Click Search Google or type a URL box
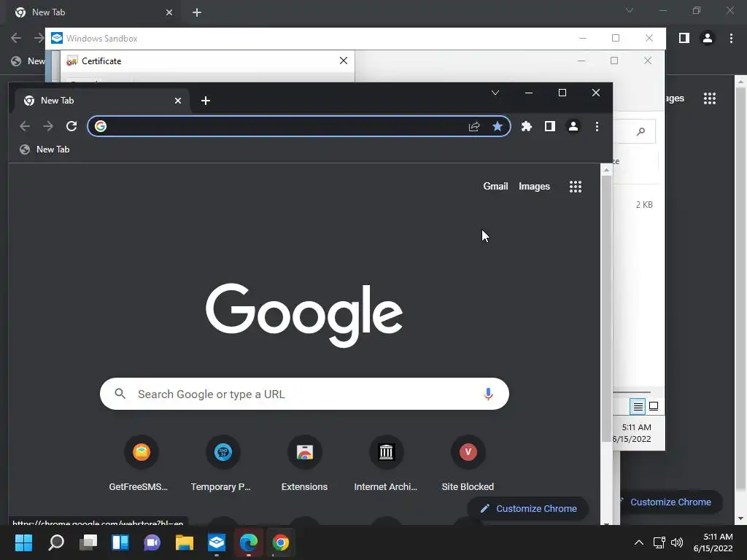747x560 pixels. point(304,394)
